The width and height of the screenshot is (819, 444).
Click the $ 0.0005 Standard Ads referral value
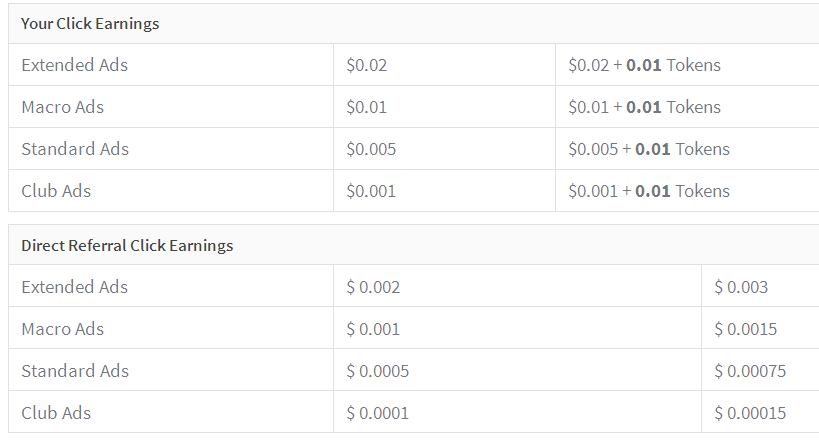click(x=377, y=372)
